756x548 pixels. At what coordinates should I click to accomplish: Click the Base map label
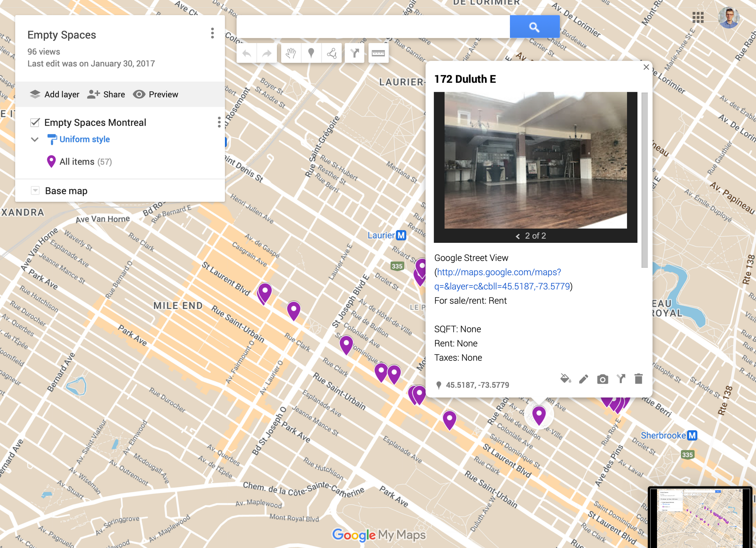click(x=66, y=191)
